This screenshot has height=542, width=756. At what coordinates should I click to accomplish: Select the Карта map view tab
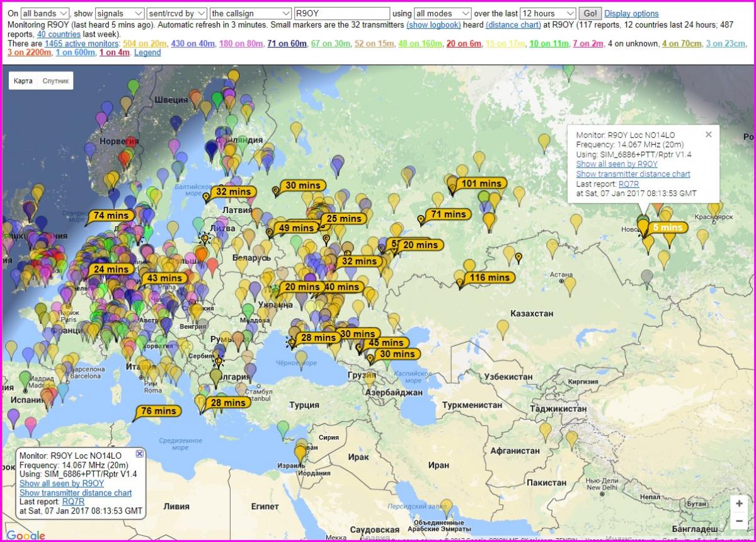(x=23, y=81)
